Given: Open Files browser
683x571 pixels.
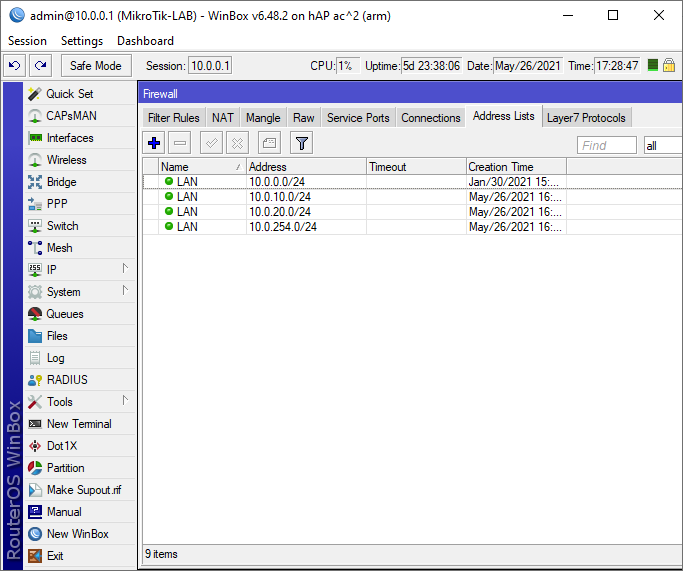Looking at the screenshot, I should [x=80, y=336].
